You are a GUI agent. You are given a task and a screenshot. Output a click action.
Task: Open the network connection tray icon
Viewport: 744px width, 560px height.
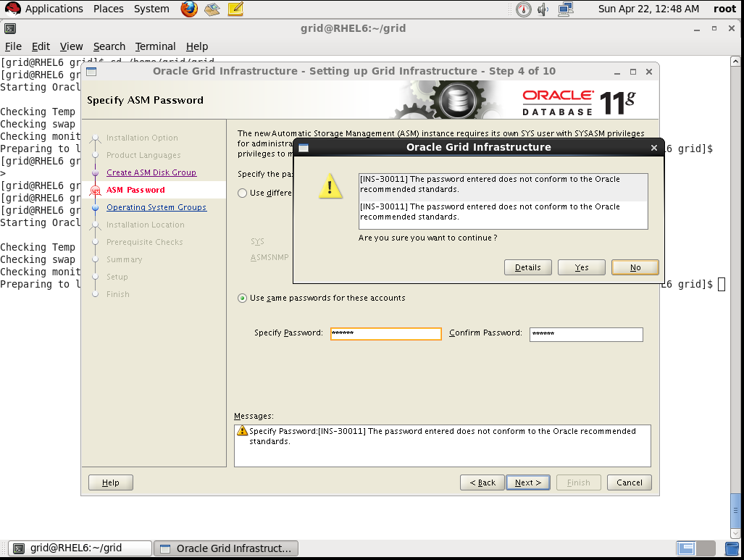pyautogui.click(x=565, y=9)
